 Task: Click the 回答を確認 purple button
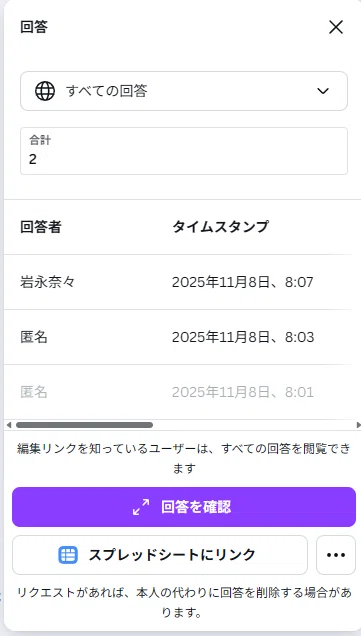tap(184, 507)
